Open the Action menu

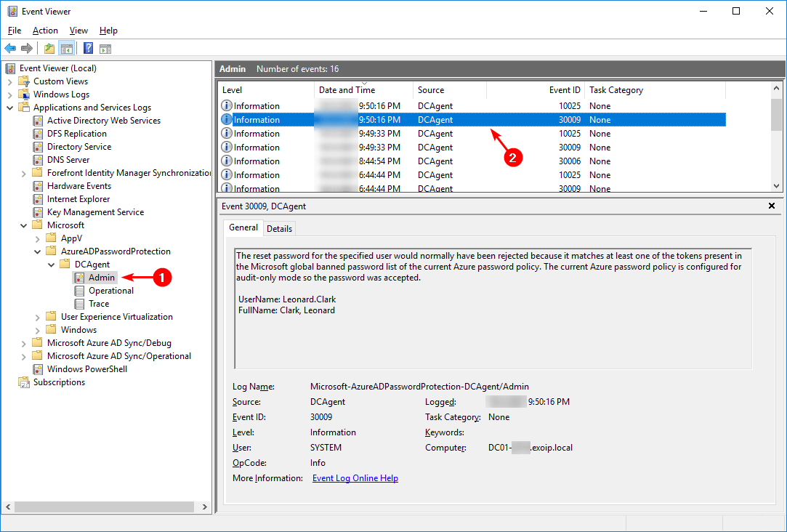tap(45, 31)
